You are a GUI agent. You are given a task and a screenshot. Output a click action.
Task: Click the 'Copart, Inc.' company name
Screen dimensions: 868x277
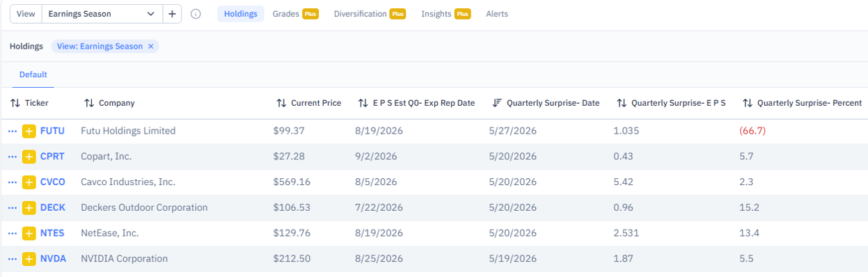(x=106, y=157)
